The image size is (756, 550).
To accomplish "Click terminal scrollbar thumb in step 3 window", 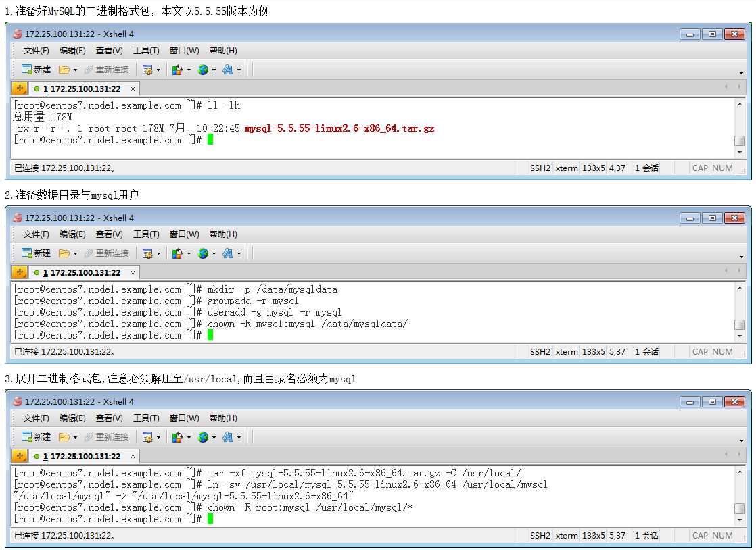I will pyautogui.click(x=739, y=508).
